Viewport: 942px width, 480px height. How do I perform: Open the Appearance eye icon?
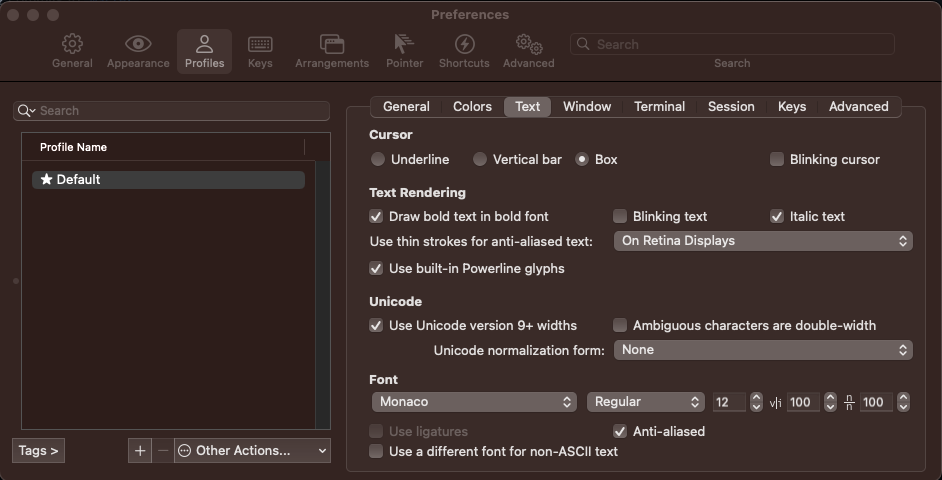coord(138,44)
